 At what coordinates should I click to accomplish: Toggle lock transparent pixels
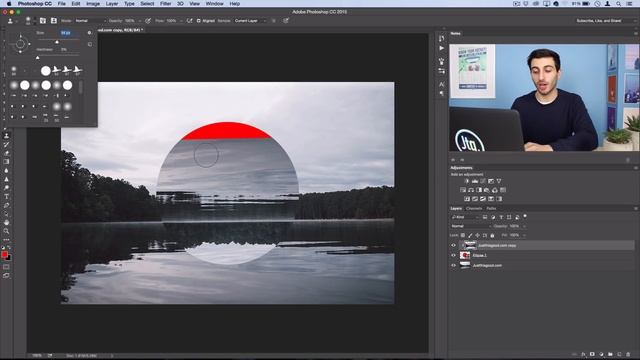(463, 235)
